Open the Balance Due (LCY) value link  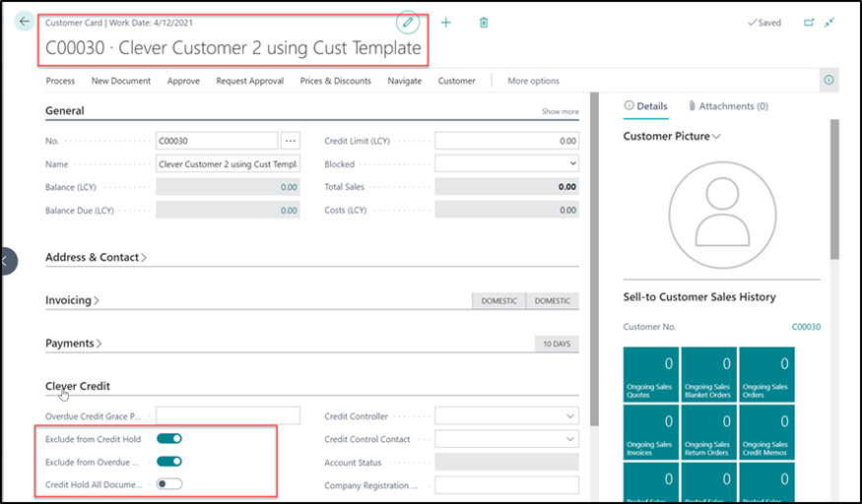tap(290, 211)
